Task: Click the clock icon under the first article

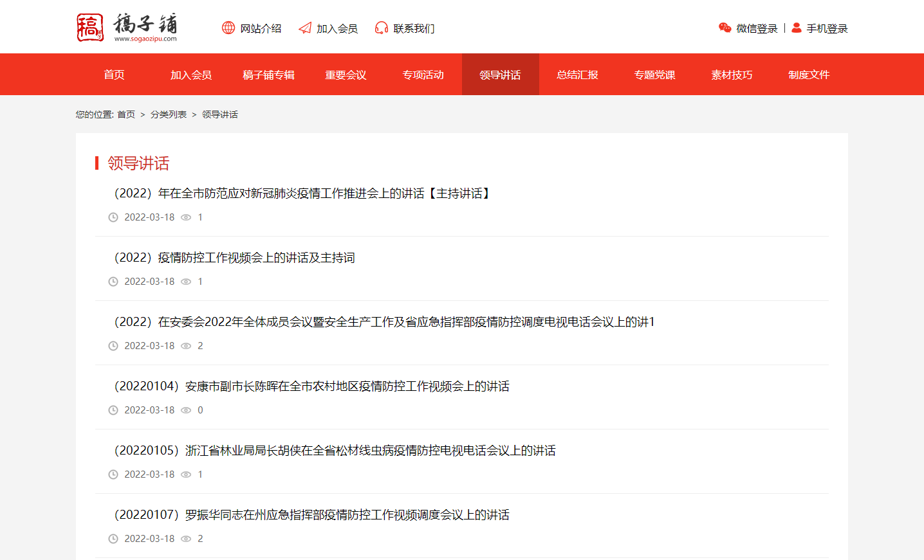Action: click(x=113, y=217)
